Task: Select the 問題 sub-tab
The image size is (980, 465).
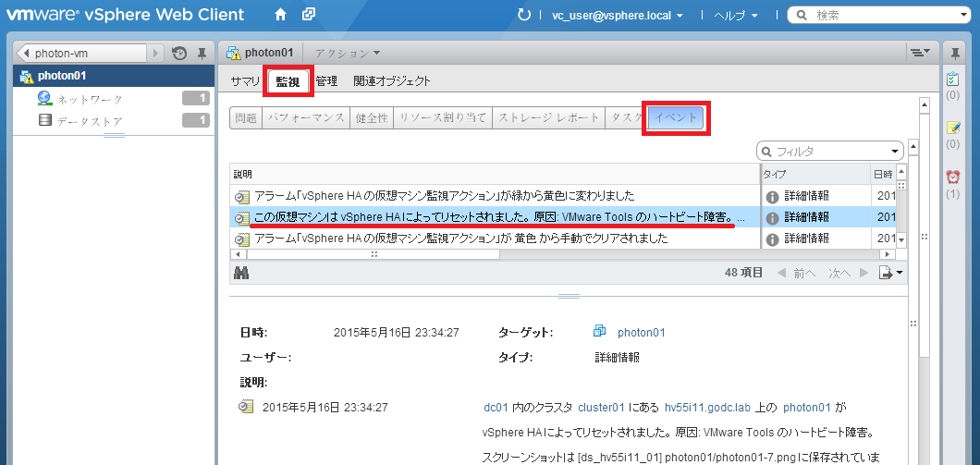Action: click(246, 117)
